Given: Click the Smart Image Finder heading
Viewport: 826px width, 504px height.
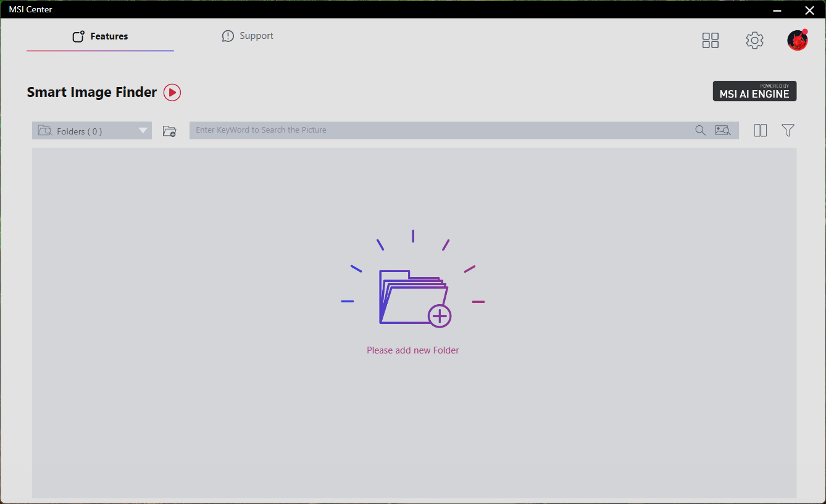Looking at the screenshot, I should [x=92, y=93].
